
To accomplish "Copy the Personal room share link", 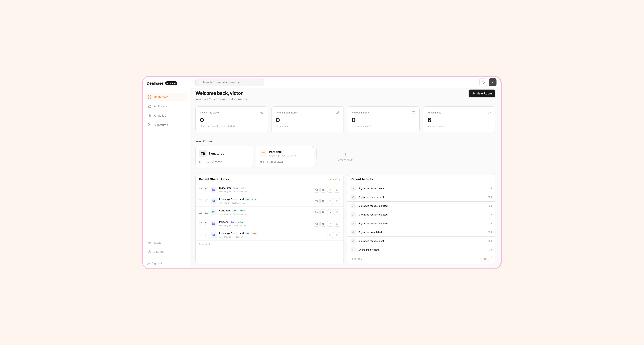I will point(317,224).
